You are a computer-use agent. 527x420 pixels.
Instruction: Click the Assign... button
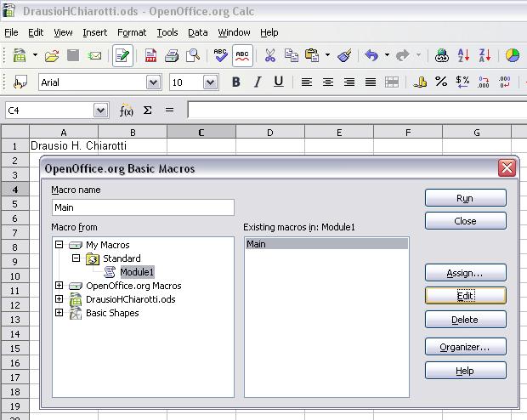tap(466, 273)
